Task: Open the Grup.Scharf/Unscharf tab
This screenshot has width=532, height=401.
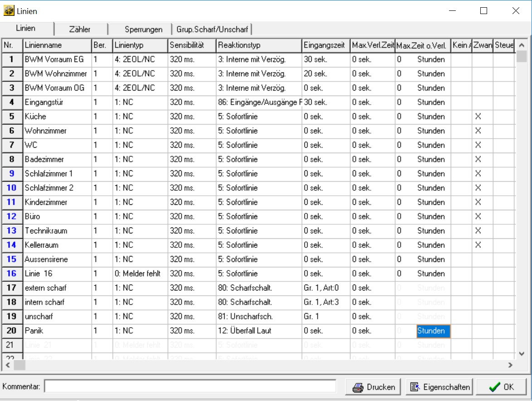Action: (212, 29)
